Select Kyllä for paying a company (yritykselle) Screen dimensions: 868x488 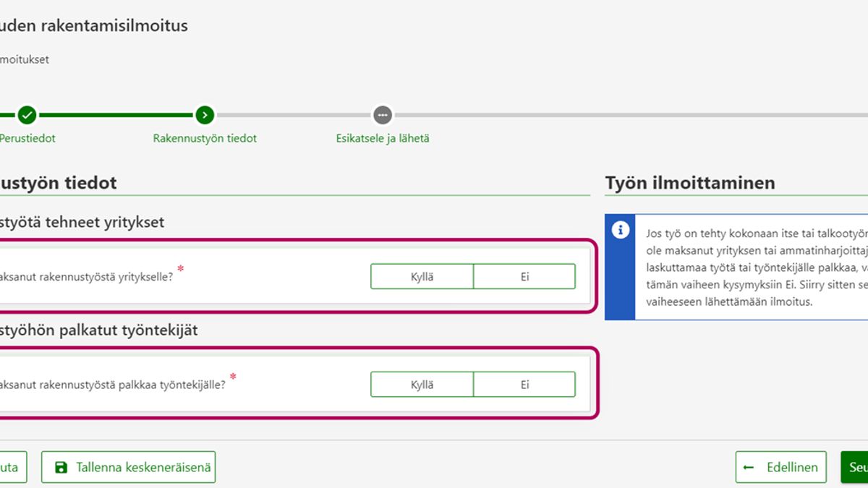coord(422,276)
